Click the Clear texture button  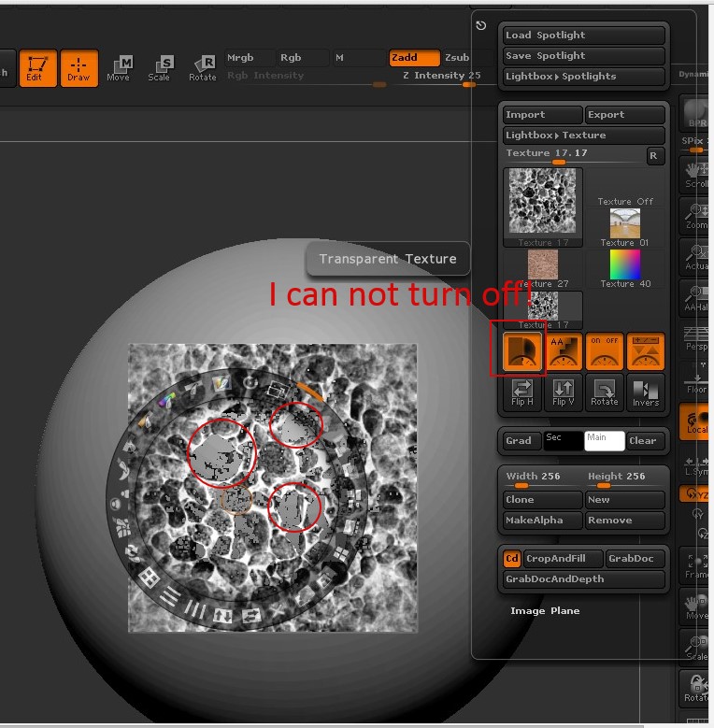pyautogui.click(x=646, y=440)
